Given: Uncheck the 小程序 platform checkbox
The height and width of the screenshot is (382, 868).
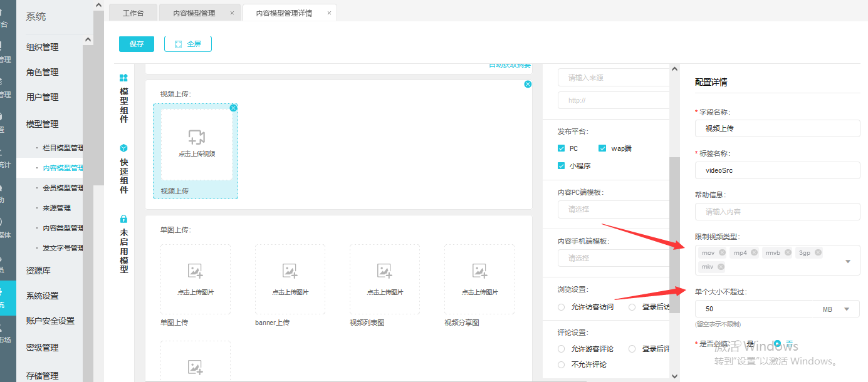Looking at the screenshot, I should click(x=562, y=166).
